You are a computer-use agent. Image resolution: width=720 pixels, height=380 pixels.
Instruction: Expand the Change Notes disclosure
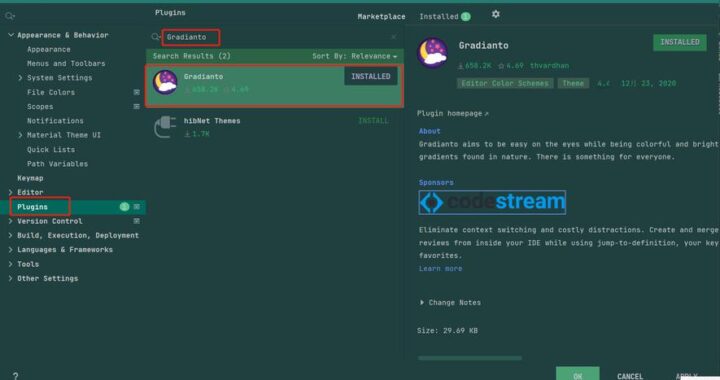click(x=422, y=302)
